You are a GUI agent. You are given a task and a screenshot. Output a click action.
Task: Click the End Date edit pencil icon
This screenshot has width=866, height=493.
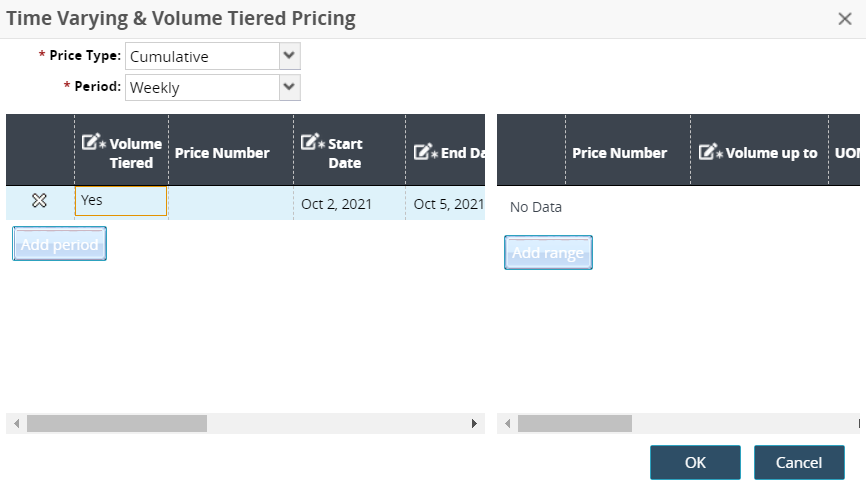[x=423, y=152]
